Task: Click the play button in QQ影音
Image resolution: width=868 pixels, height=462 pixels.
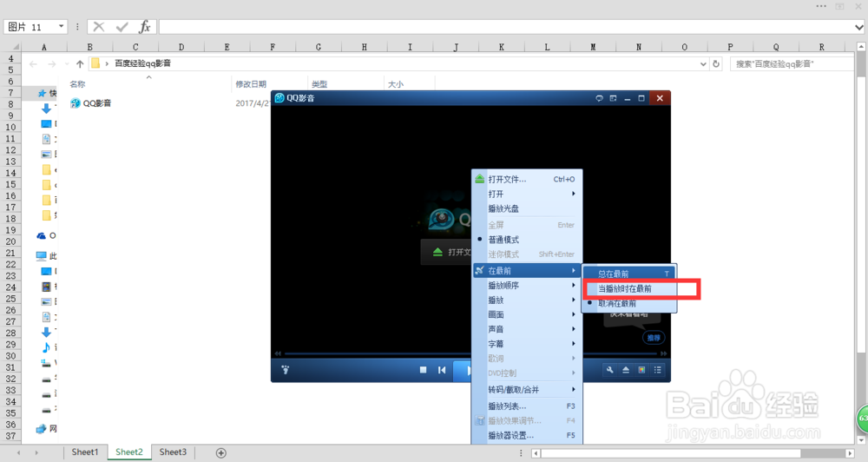Action: tap(464, 371)
